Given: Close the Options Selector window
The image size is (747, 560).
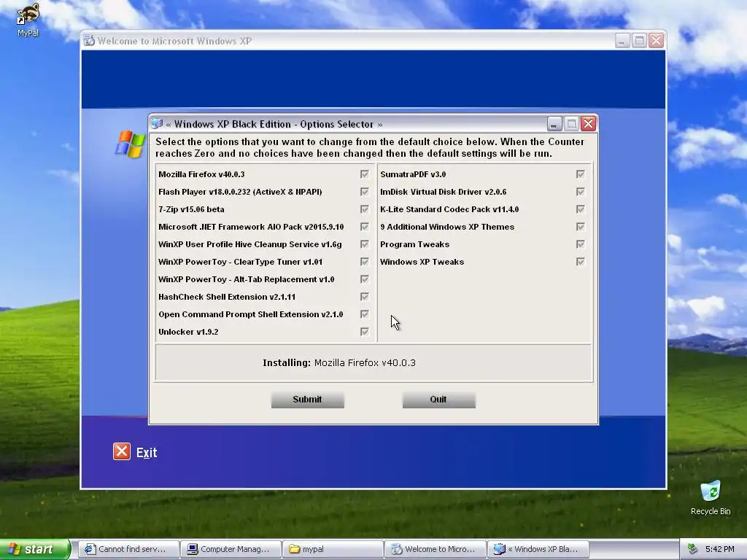Looking at the screenshot, I should (x=589, y=124).
